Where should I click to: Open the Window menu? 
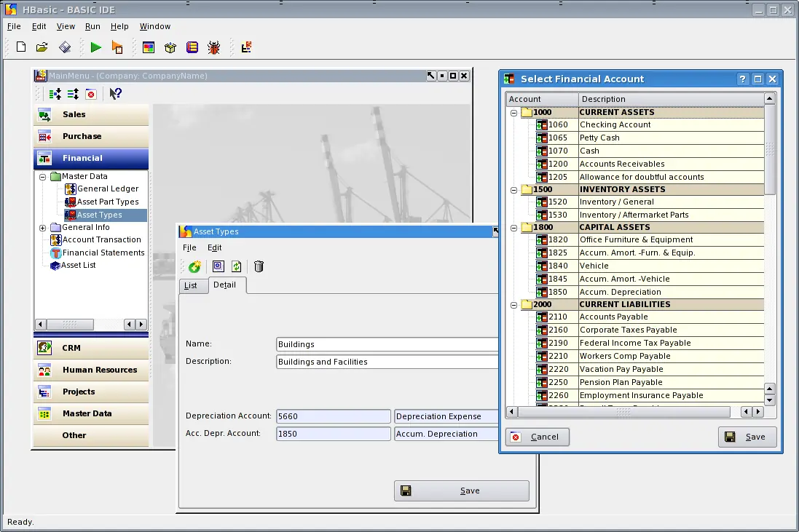click(x=155, y=26)
